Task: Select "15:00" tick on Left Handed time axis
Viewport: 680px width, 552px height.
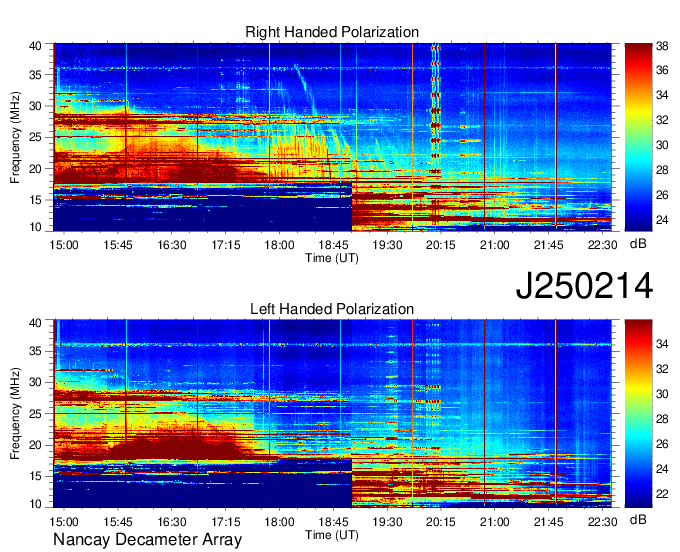Action: pyautogui.click(x=64, y=521)
